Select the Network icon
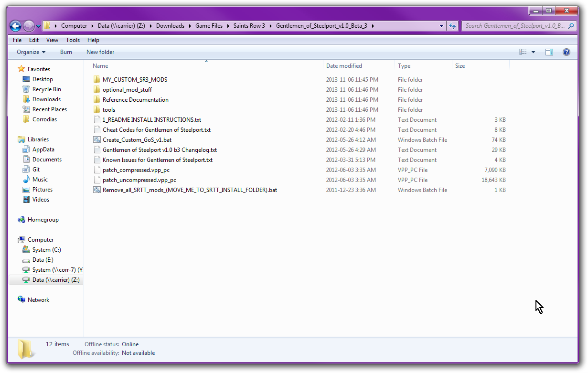The height and width of the screenshot is (373, 588). (x=21, y=300)
